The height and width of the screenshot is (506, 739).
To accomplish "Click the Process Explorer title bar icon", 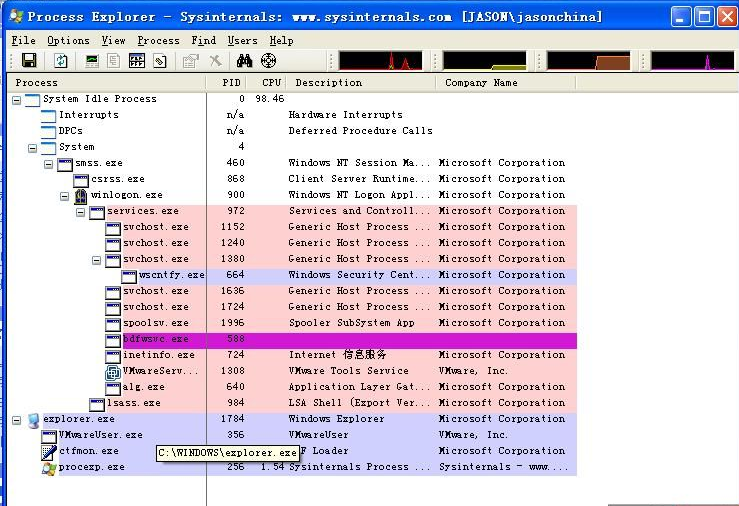I will pyautogui.click(x=16, y=16).
